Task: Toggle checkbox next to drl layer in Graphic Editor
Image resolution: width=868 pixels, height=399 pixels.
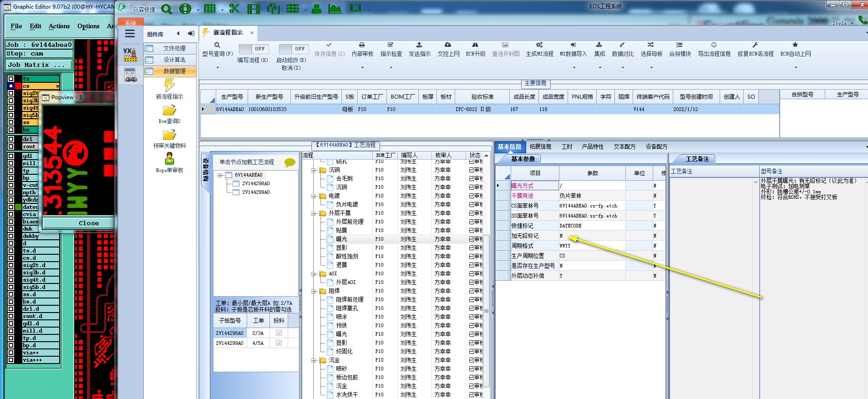Action: [x=11, y=139]
